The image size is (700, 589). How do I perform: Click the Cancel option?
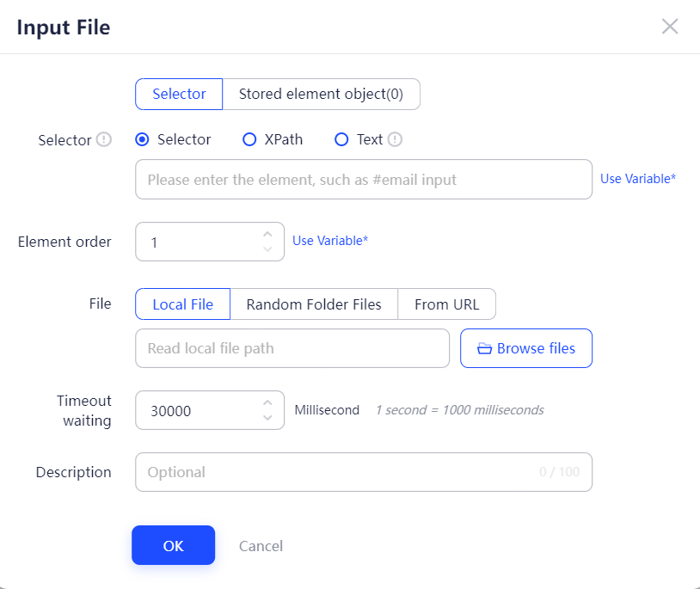pyautogui.click(x=261, y=545)
